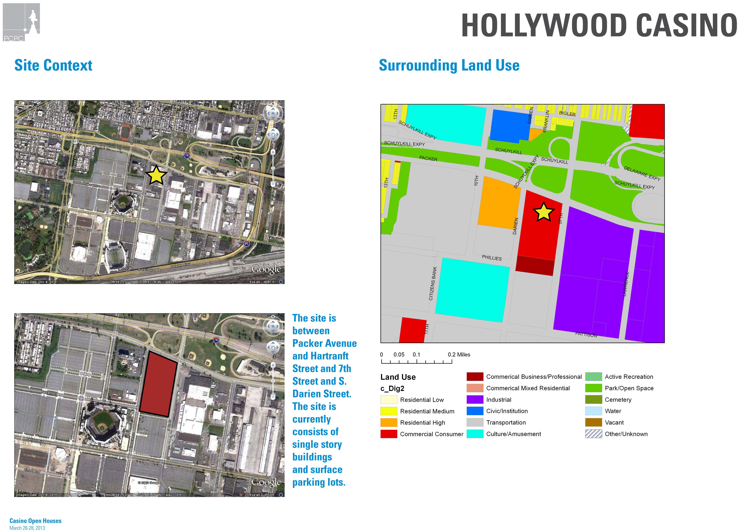This screenshot has width=756, height=532.
Task: Click the Google Earth move (hand) control on upper aerial
Action: pos(273,134)
